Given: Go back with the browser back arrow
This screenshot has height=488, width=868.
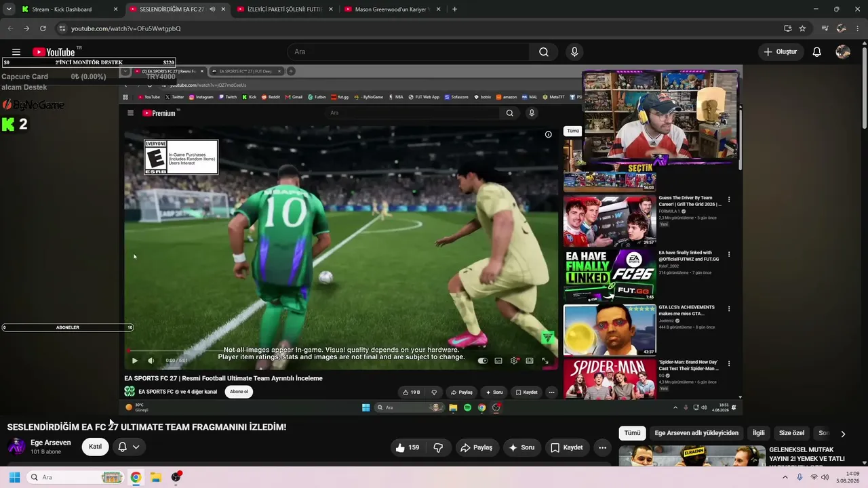Looking at the screenshot, I should (10, 28).
